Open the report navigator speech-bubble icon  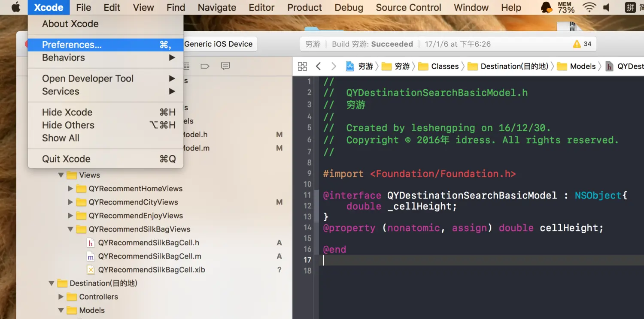tap(225, 66)
